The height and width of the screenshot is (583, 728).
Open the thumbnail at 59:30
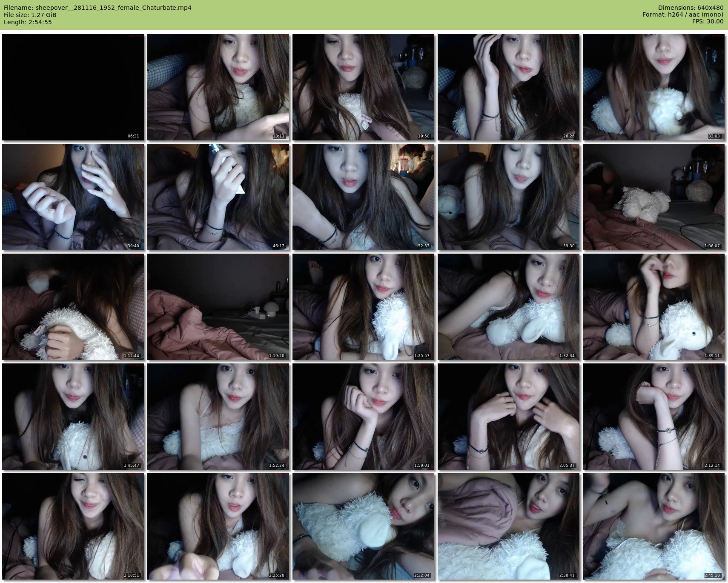point(508,197)
